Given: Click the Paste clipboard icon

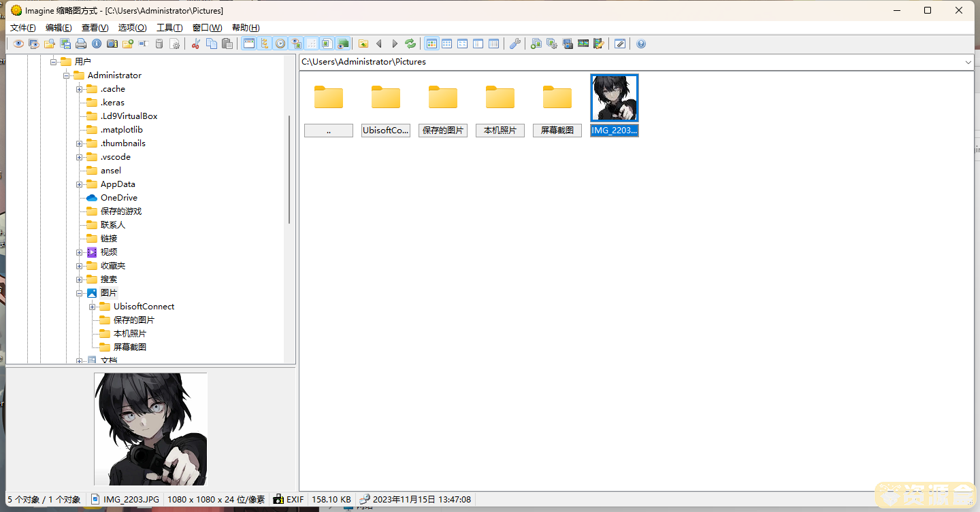Looking at the screenshot, I should (227, 44).
